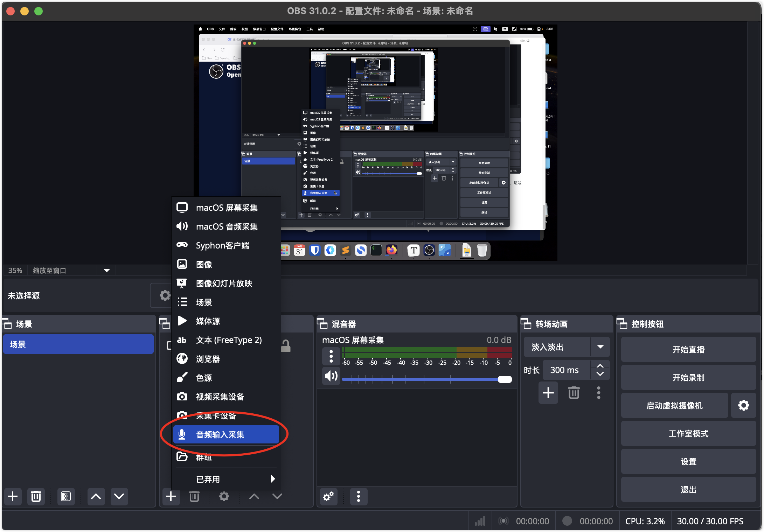Click the macOS 屏幕采集 volume slider handle
The width and height of the screenshot is (764, 532).
[505, 379]
